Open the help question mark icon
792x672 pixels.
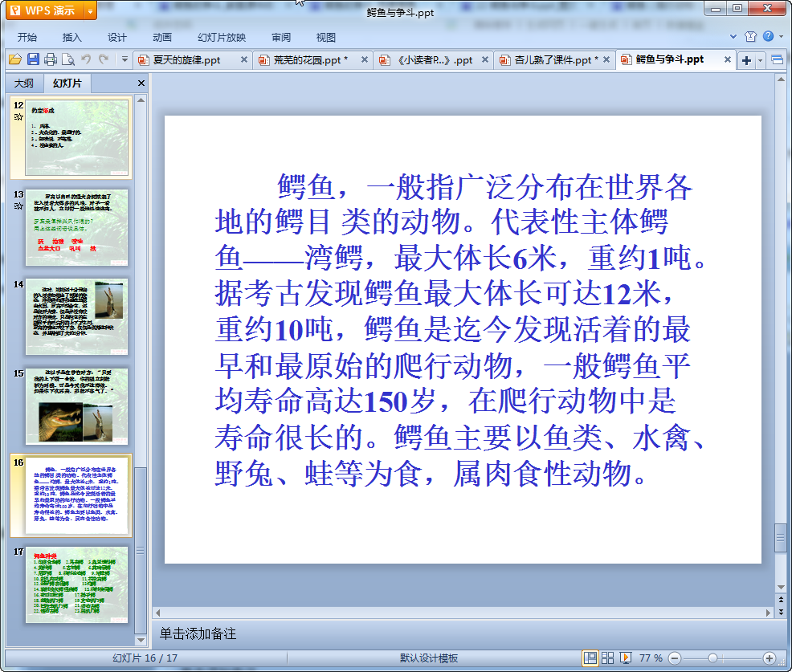pyautogui.click(x=768, y=37)
